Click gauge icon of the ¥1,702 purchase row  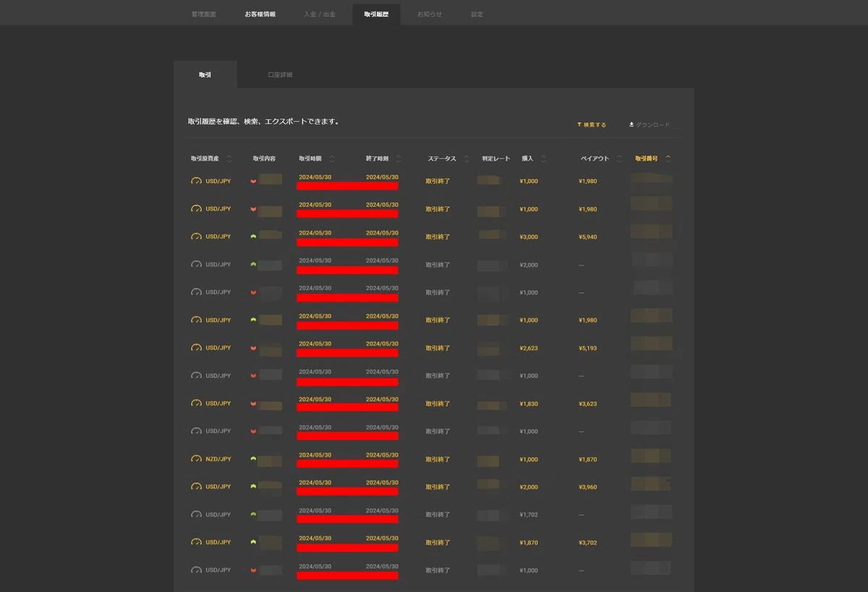pyautogui.click(x=196, y=515)
